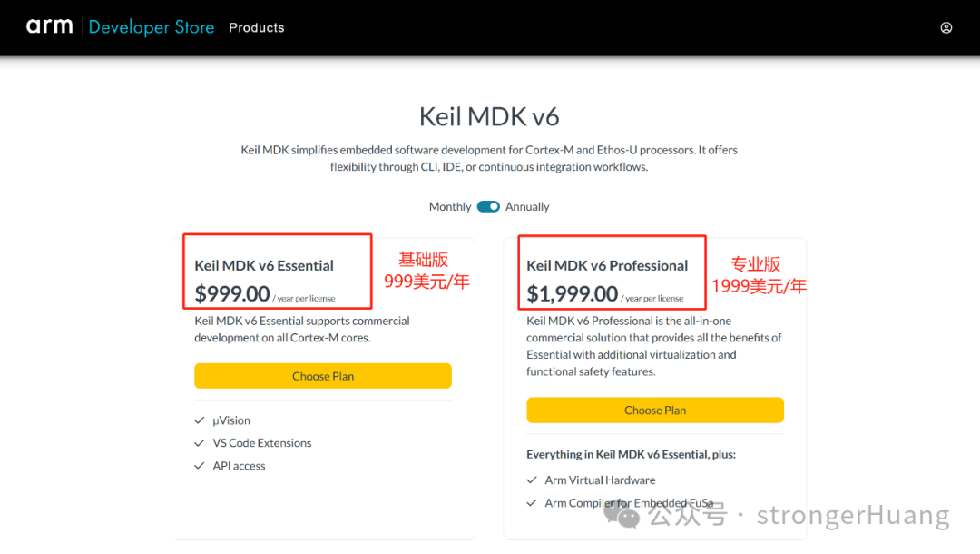This screenshot has height=554, width=980.
Task: Click the Keil MDK v6 Essential heading
Action: click(x=261, y=265)
